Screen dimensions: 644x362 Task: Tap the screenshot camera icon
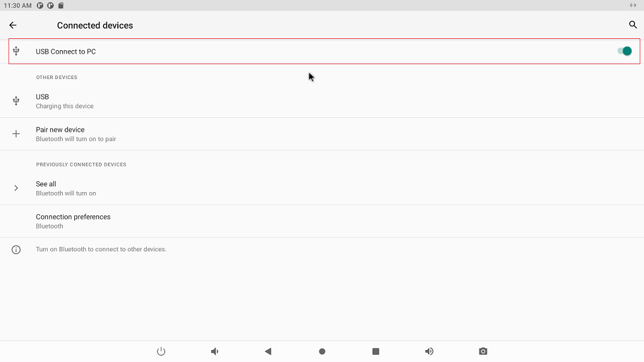(483, 351)
